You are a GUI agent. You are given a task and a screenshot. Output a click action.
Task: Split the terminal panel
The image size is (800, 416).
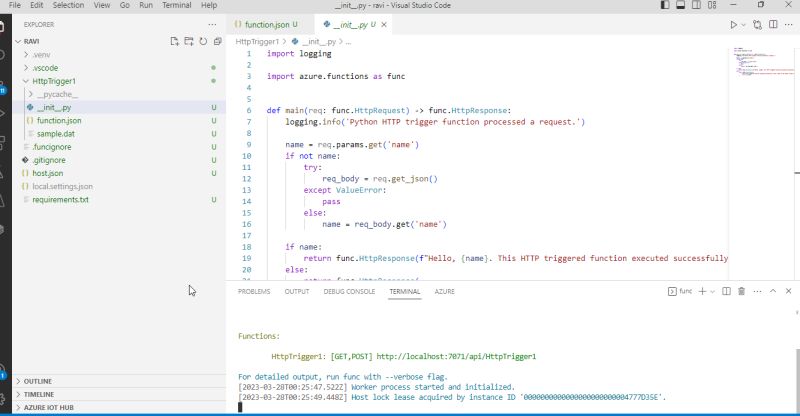pyautogui.click(x=726, y=291)
